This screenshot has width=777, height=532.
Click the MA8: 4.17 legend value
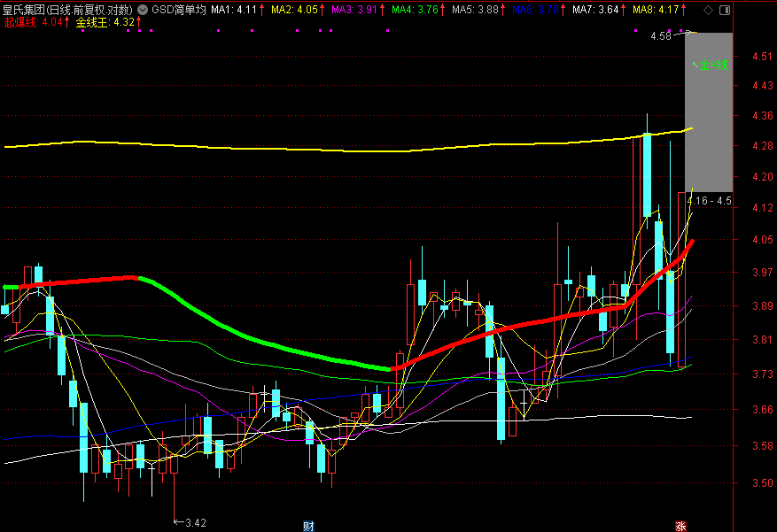point(656,10)
